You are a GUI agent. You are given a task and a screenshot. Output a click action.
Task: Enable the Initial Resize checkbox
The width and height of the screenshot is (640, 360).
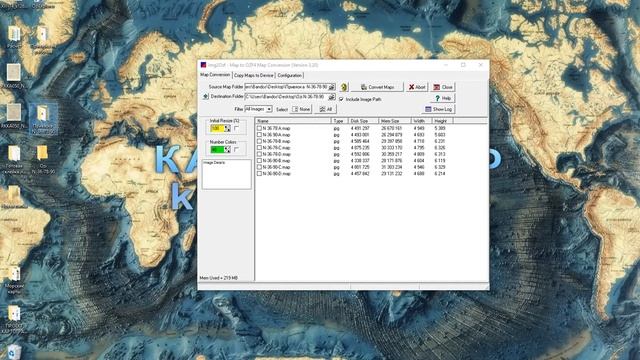[x=237, y=128]
